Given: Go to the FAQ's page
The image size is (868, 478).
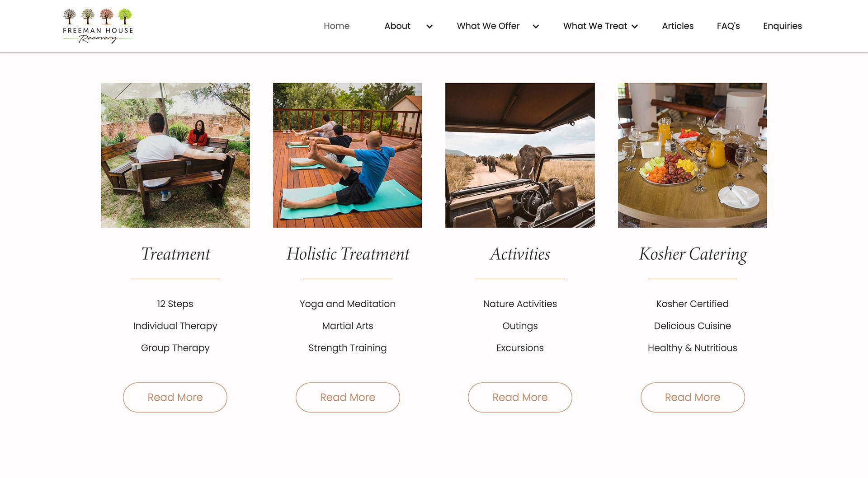Looking at the screenshot, I should click(728, 26).
